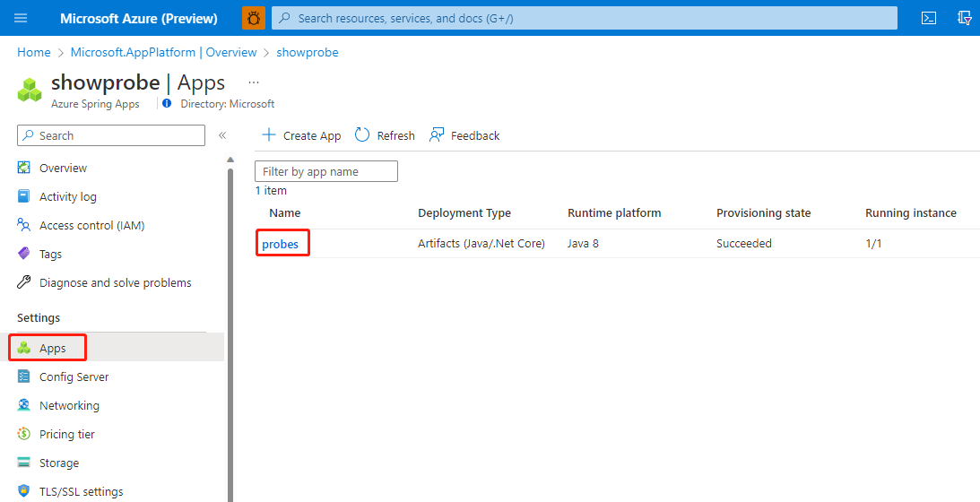Click the Settings section heading
Viewport: 980px width, 502px height.
[39, 317]
